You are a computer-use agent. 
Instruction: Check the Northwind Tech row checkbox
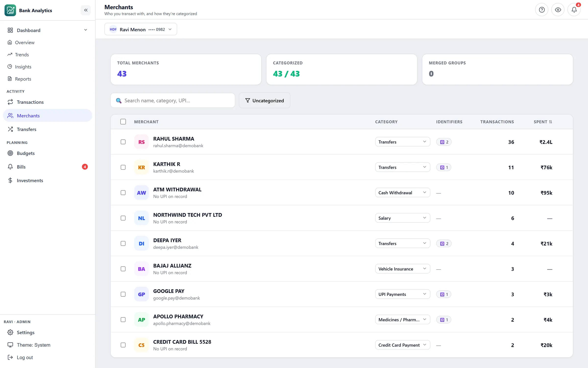click(x=123, y=218)
